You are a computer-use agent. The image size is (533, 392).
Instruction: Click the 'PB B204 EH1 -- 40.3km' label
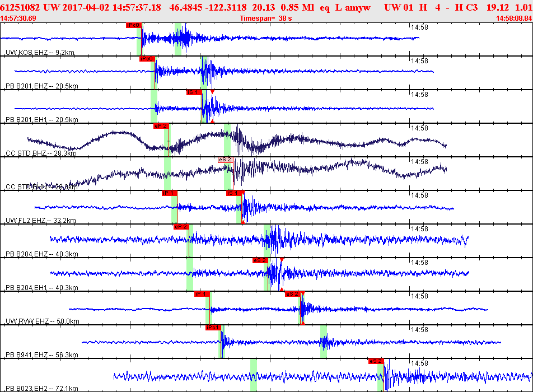tap(42, 288)
